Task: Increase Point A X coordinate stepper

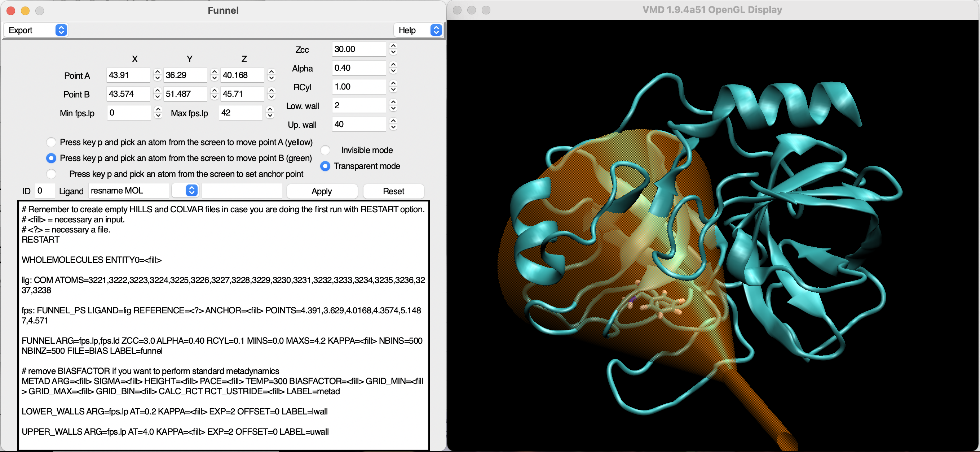Action: point(158,72)
